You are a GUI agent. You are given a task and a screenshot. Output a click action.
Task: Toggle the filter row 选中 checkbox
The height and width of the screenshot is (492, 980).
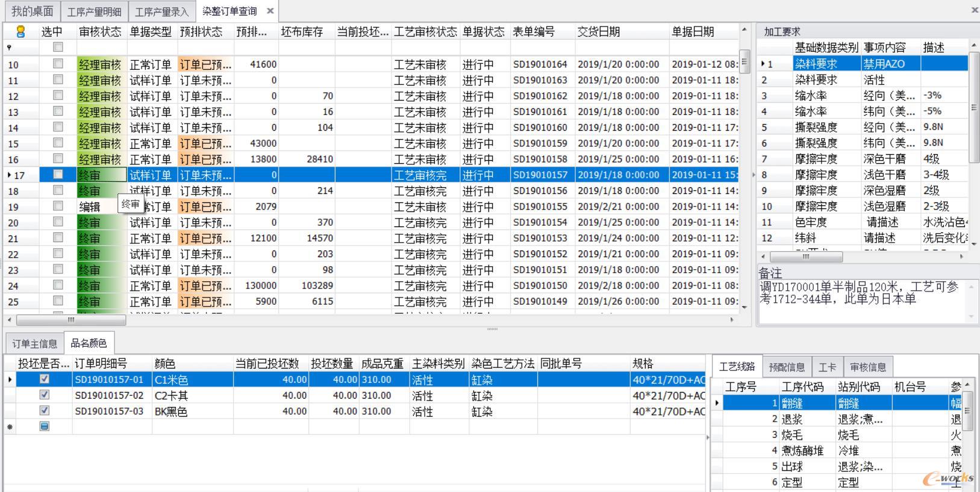click(58, 47)
